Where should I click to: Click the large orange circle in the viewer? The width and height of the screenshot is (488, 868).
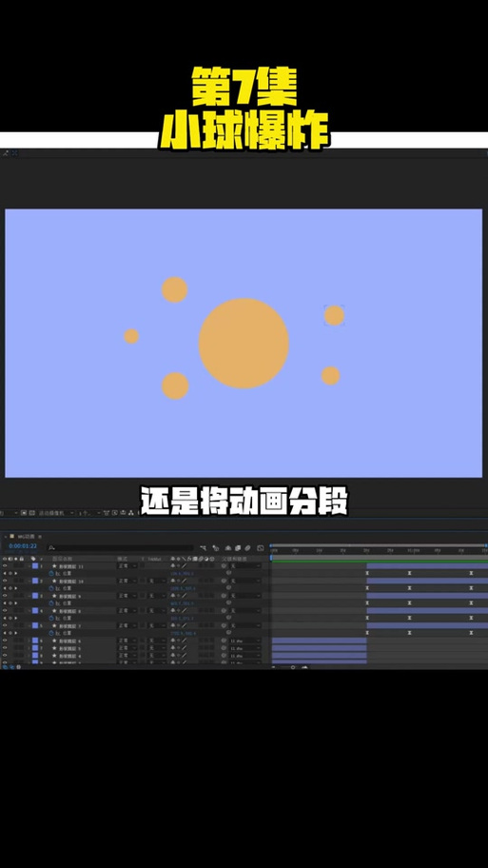(244, 344)
